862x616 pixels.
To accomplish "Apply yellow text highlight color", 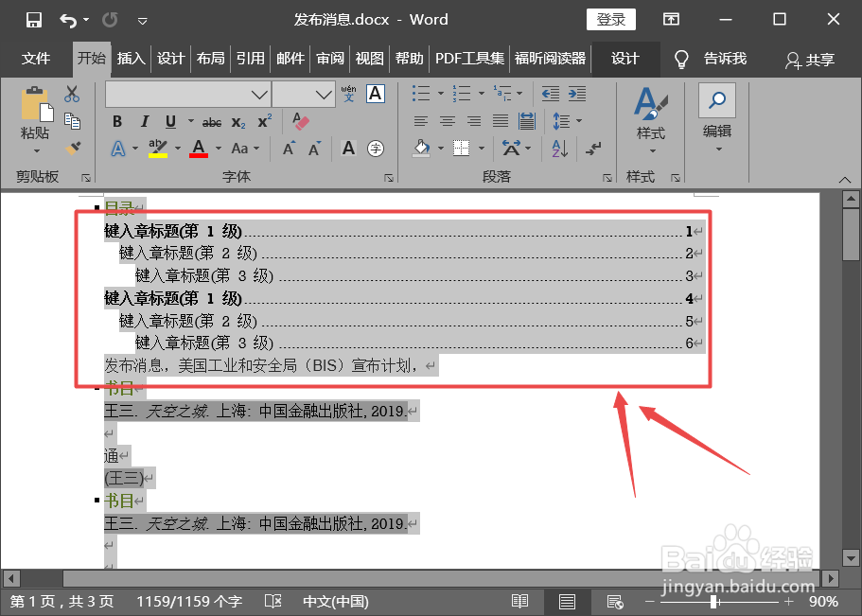I will [x=158, y=150].
